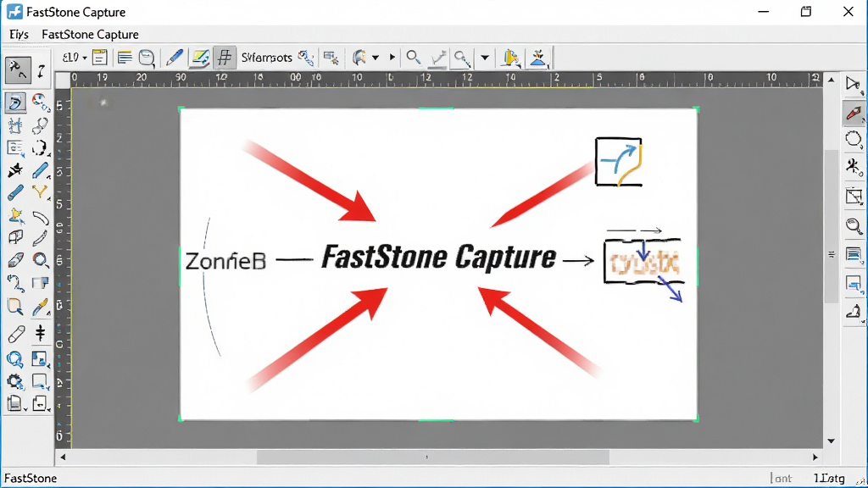Click the triangle pointer icon in right panel
Image resolution: width=868 pixels, height=488 pixels.
coord(853,85)
